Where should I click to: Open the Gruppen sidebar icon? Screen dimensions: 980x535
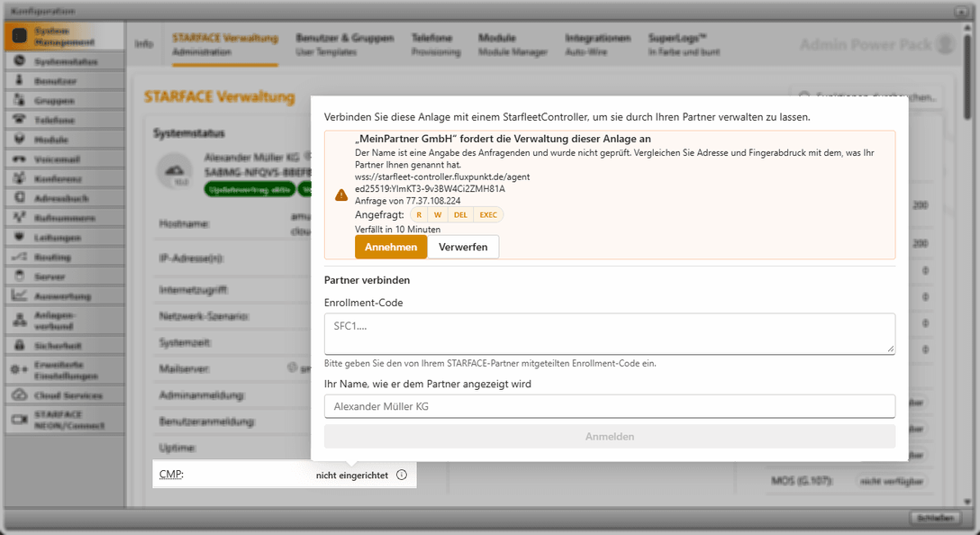[x=20, y=99]
